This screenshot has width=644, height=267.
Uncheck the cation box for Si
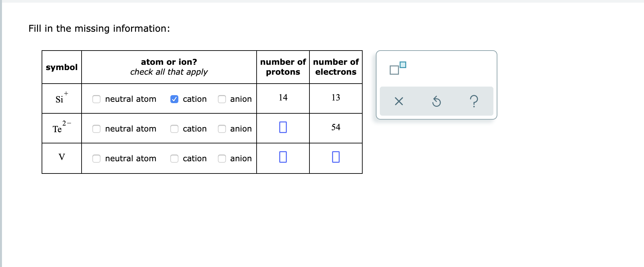click(174, 99)
